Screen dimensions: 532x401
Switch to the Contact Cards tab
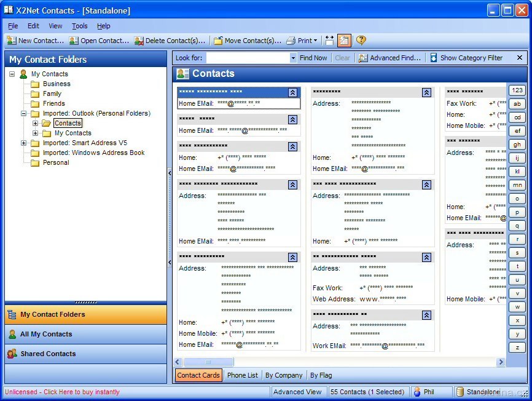198,375
